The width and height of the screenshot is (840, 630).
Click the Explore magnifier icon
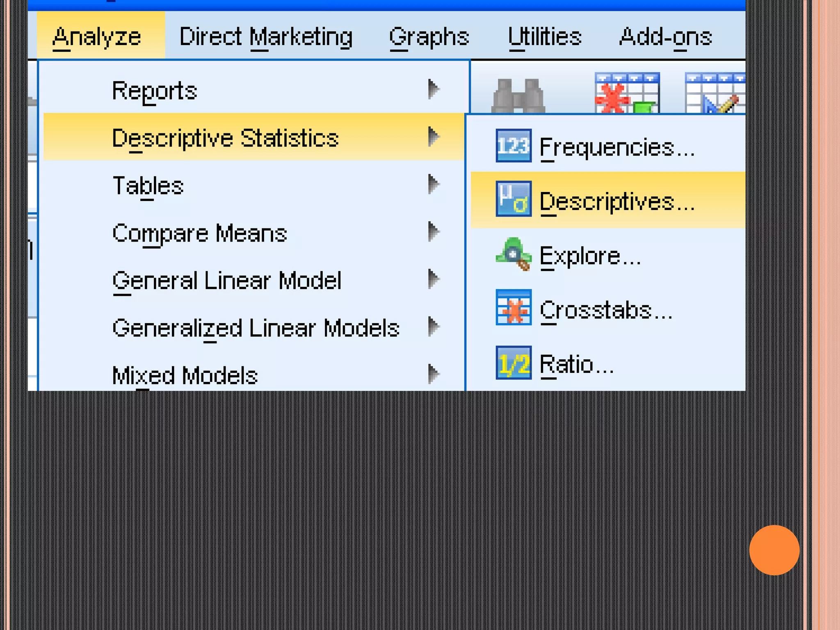[513, 254]
